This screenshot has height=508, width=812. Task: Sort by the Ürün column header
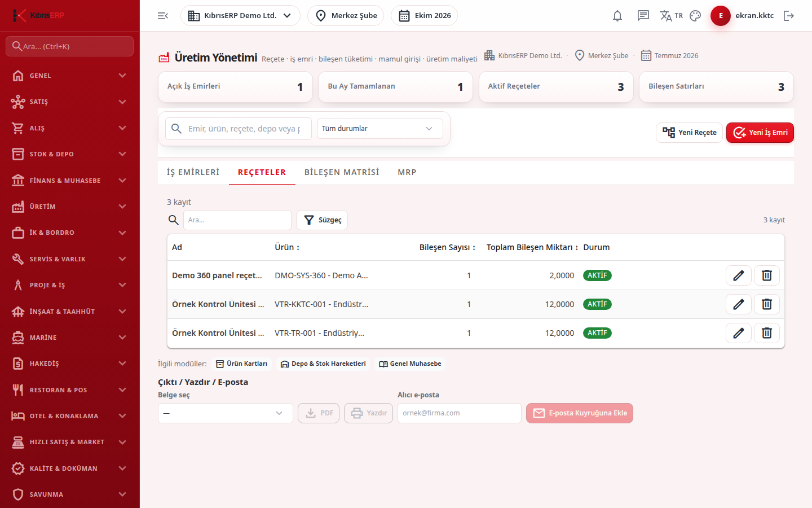[287, 247]
